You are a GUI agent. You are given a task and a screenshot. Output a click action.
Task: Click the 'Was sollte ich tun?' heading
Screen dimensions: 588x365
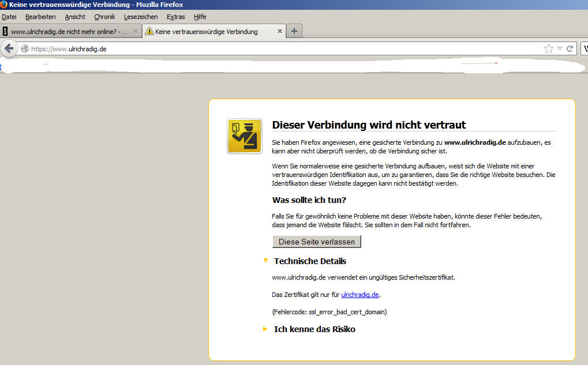[309, 200]
